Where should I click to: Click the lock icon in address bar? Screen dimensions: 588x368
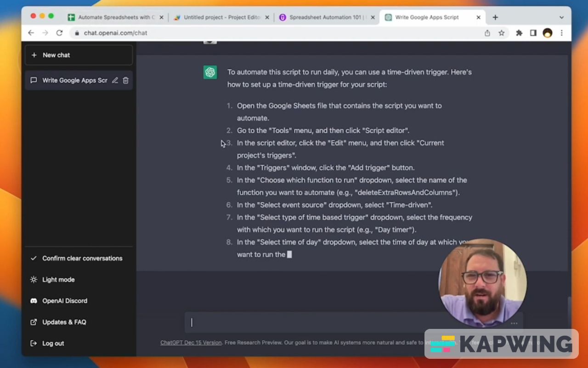pyautogui.click(x=77, y=33)
